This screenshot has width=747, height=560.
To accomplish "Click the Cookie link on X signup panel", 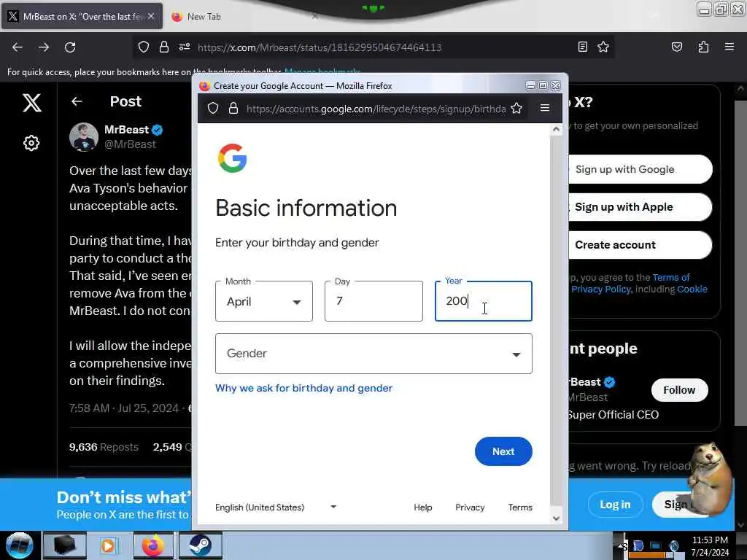I will click(692, 289).
